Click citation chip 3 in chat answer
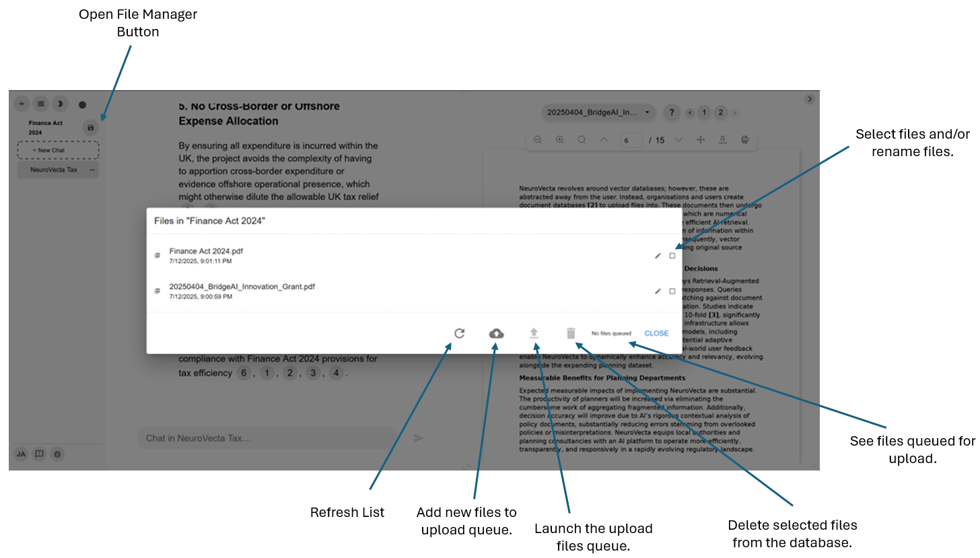The height and width of the screenshot is (558, 980). (x=313, y=373)
